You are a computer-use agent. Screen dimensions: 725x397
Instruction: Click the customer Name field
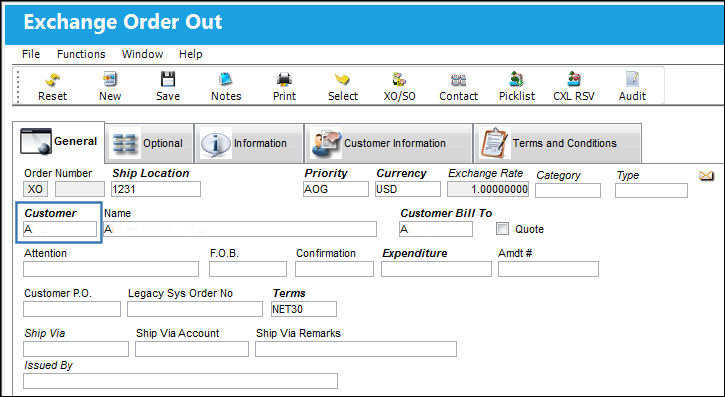click(240, 229)
